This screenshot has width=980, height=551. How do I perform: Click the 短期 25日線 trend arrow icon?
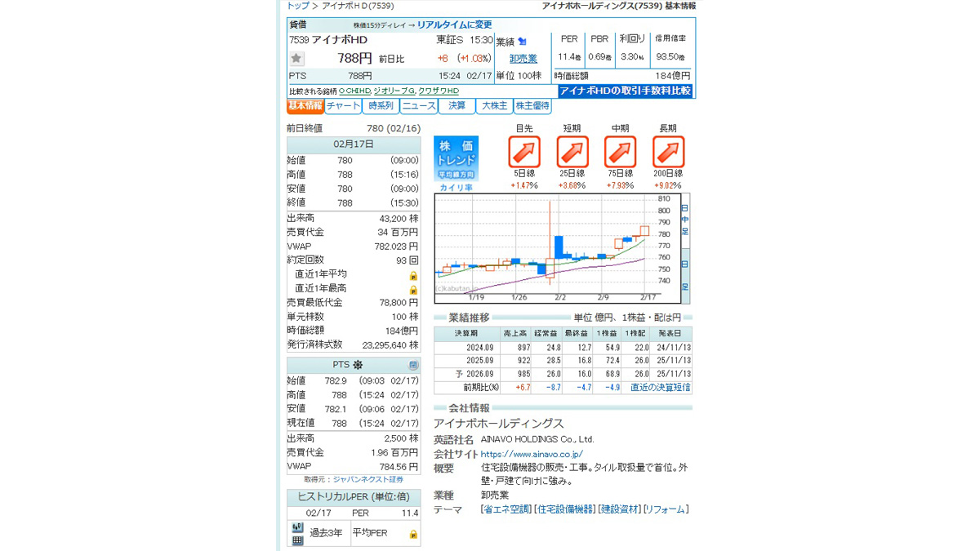[572, 152]
